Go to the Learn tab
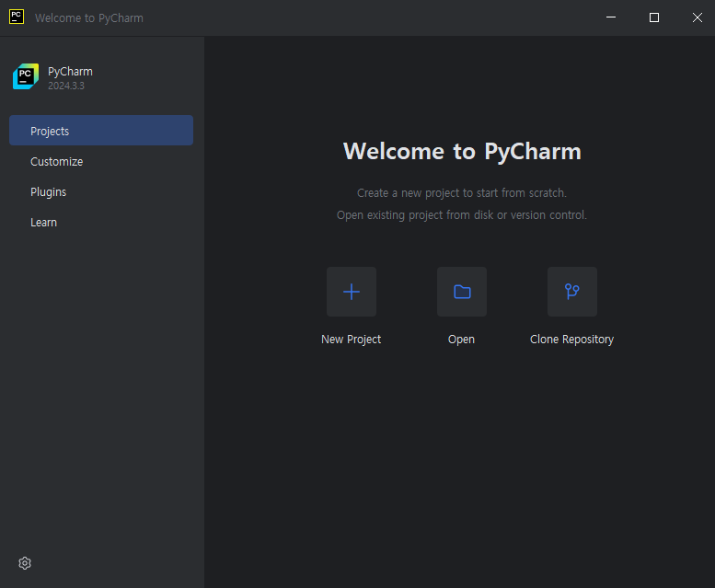This screenshot has height=588, width=715. pyautogui.click(x=101, y=223)
